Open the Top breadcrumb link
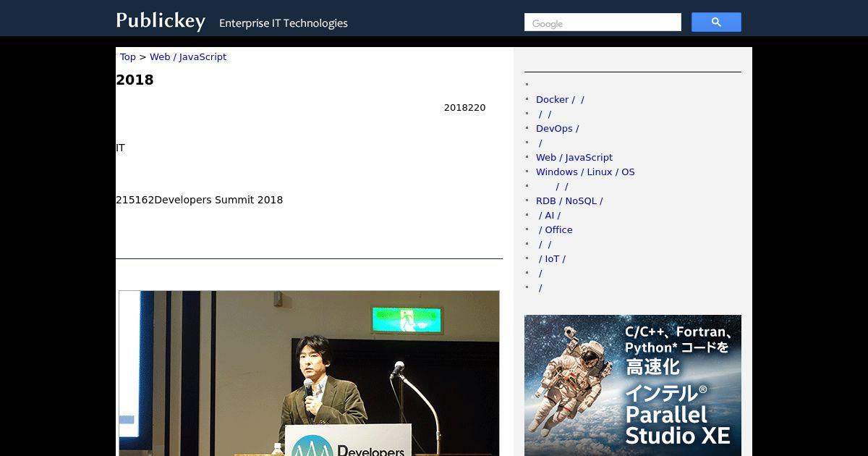The height and width of the screenshot is (456, 868). click(128, 57)
